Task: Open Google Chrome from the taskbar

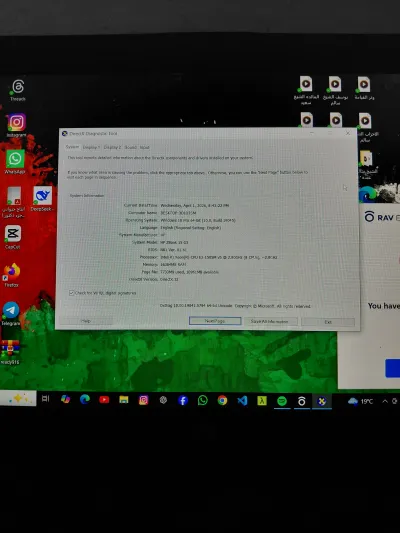Action: pyautogui.click(x=222, y=401)
